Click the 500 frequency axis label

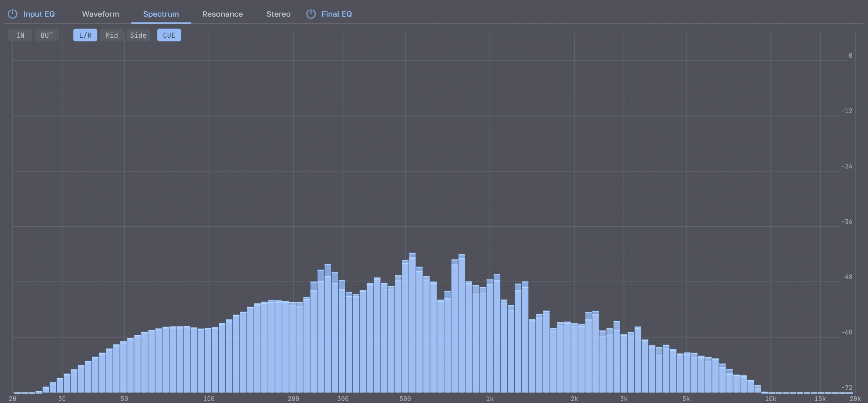(405, 399)
